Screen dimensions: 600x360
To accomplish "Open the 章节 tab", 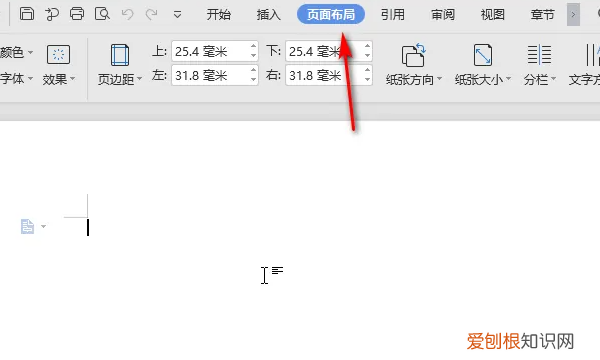I will (x=543, y=15).
